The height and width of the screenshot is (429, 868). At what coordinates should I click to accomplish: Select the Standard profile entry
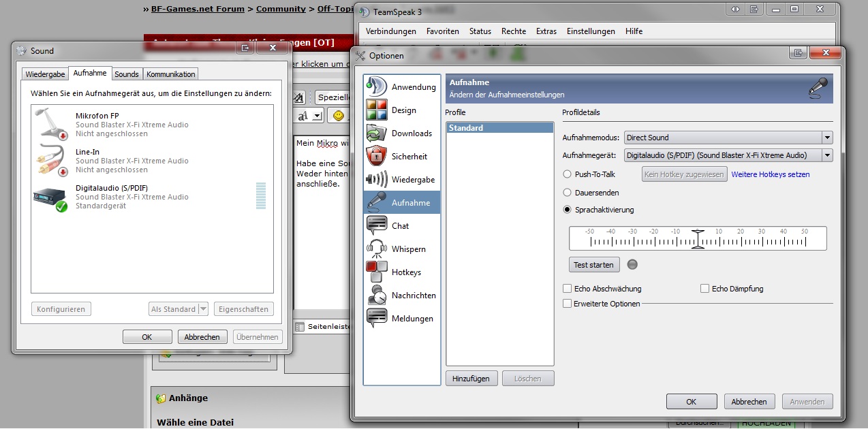point(499,128)
